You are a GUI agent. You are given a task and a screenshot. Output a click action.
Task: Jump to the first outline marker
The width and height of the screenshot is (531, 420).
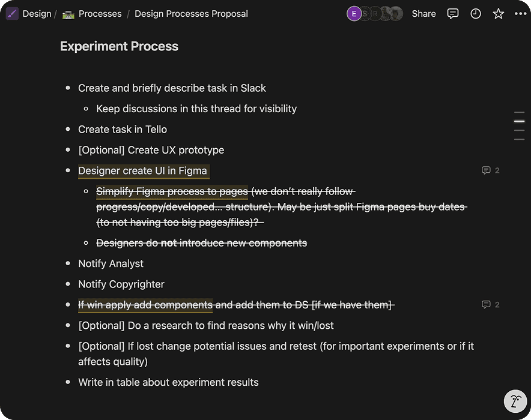coord(519,112)
